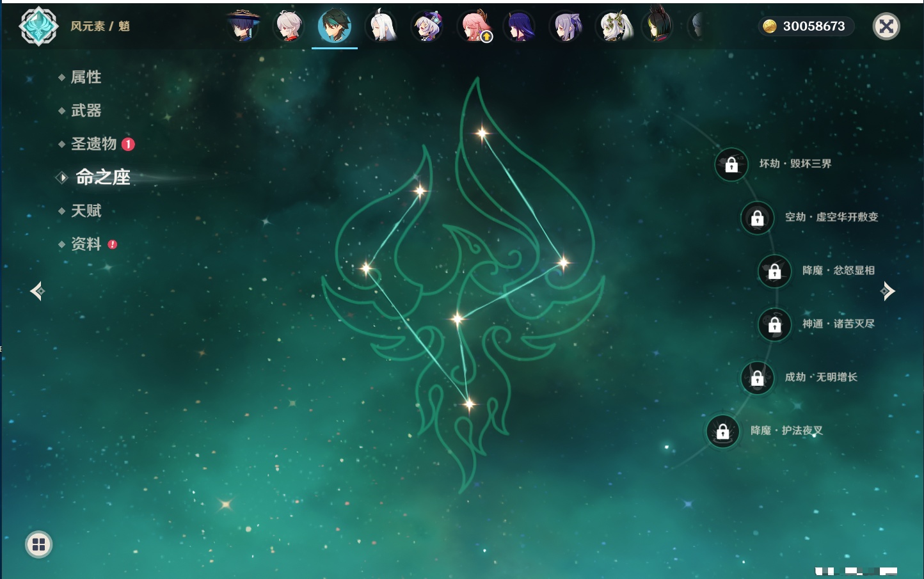Select Tighnari's black-eared avatar

pos(658,24)
